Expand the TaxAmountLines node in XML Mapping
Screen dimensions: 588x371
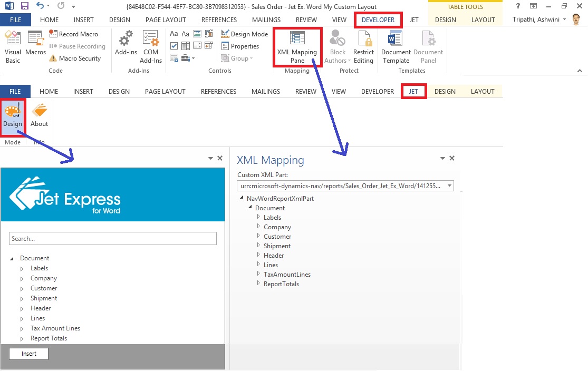(x=259, y=274)
